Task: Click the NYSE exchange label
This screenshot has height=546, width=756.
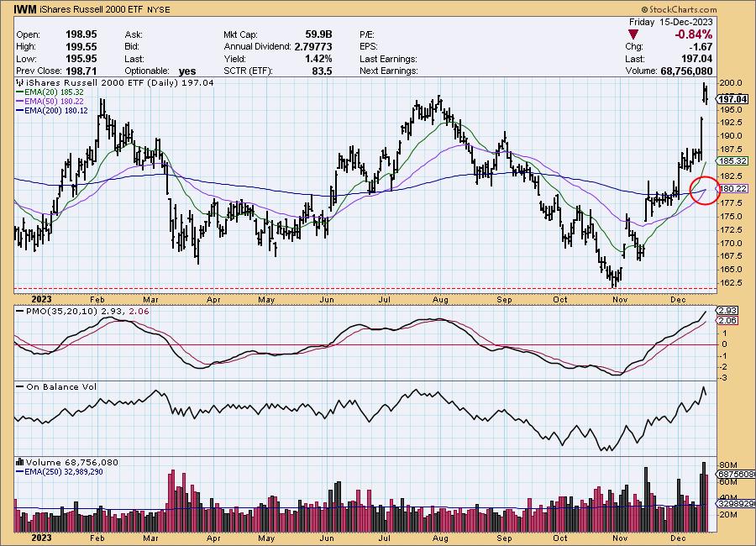Action: 158,9
